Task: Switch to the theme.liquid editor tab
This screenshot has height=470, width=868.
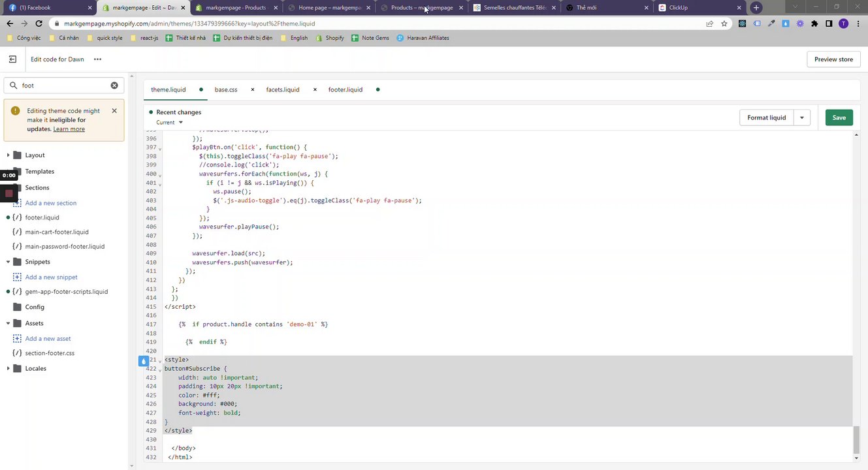Action: 168,89
